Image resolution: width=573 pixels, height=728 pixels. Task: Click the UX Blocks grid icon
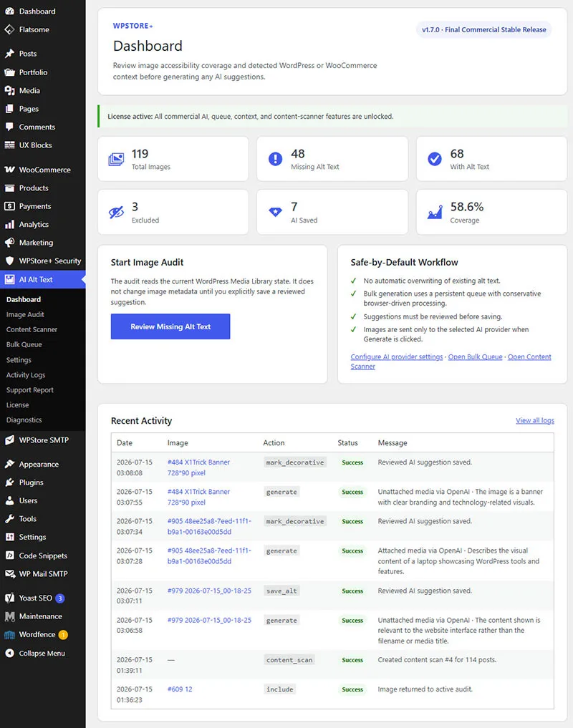[9, 145]
